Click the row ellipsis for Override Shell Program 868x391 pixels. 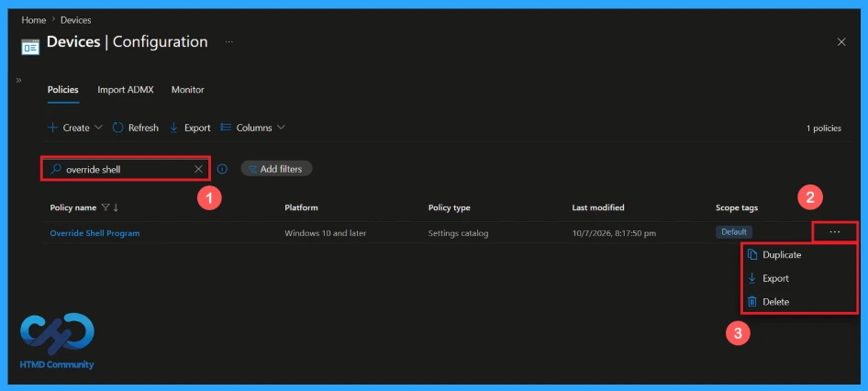point(835,232)
